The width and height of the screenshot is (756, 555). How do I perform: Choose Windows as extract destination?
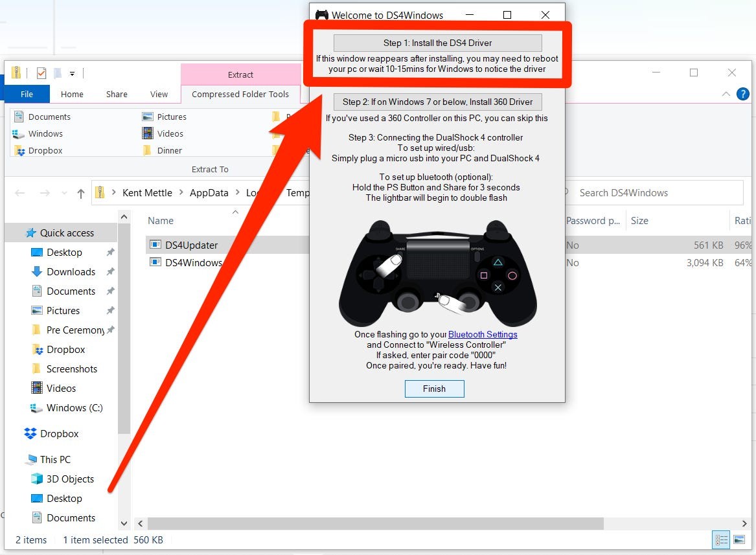38,133
